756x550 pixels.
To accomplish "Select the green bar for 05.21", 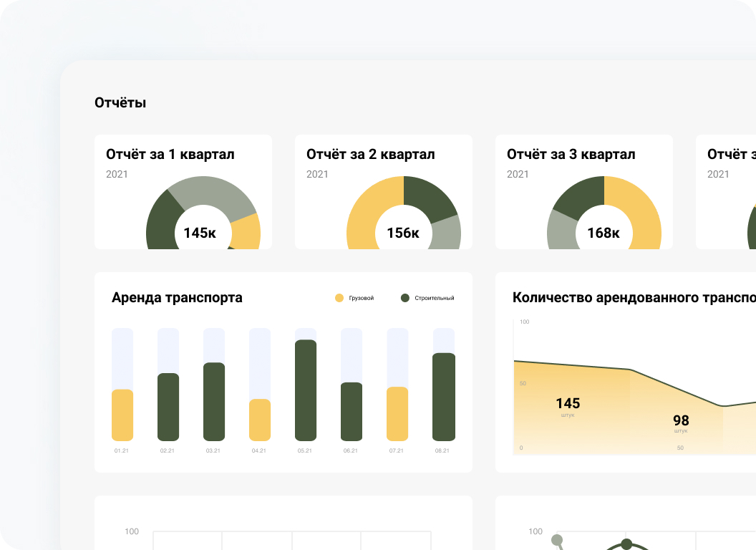I will point(306,390).
